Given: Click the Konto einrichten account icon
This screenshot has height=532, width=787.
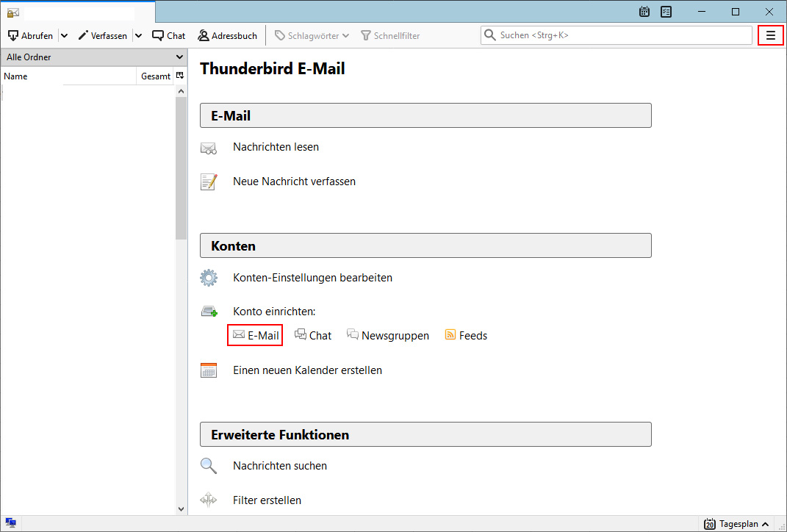Looking at the screenshot, I should click(209, 312).
